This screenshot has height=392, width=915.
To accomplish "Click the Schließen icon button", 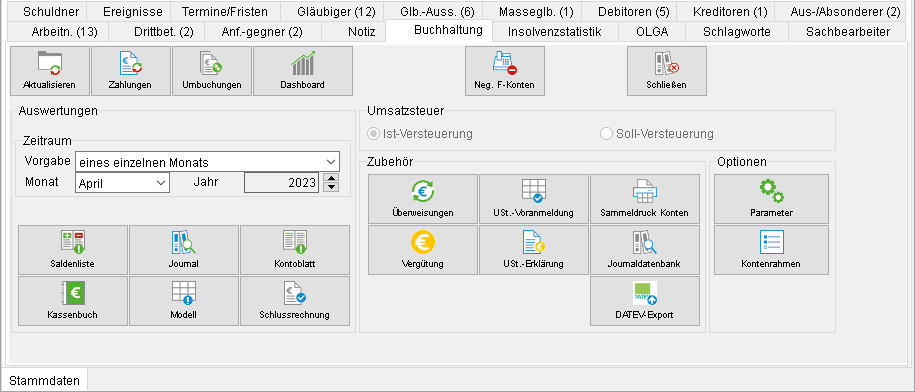I will click(x=666, y=71).
